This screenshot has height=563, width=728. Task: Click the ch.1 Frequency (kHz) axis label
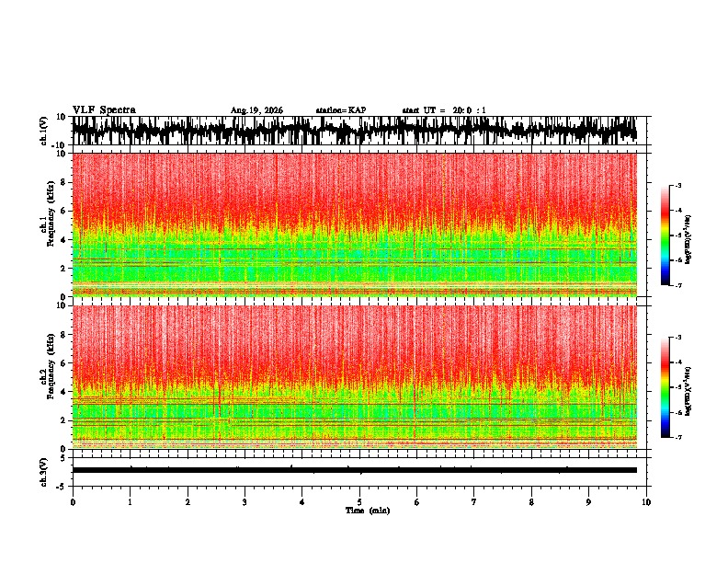tap(48, 224)
